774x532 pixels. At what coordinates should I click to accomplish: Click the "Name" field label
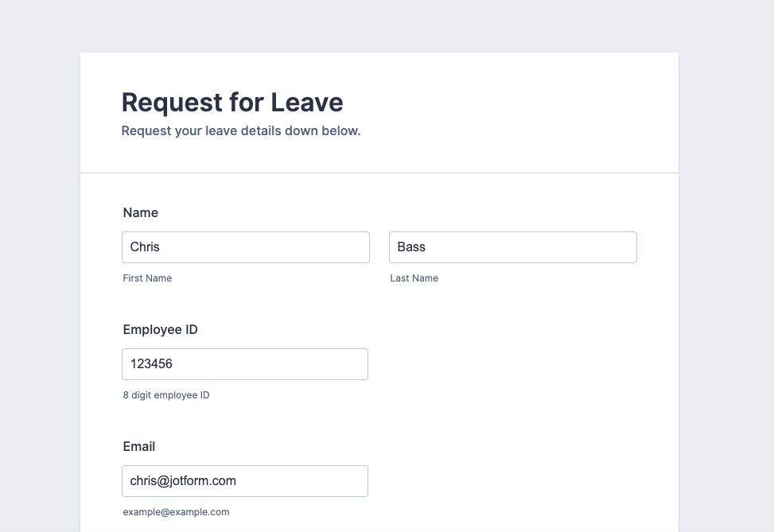point(141,213)
